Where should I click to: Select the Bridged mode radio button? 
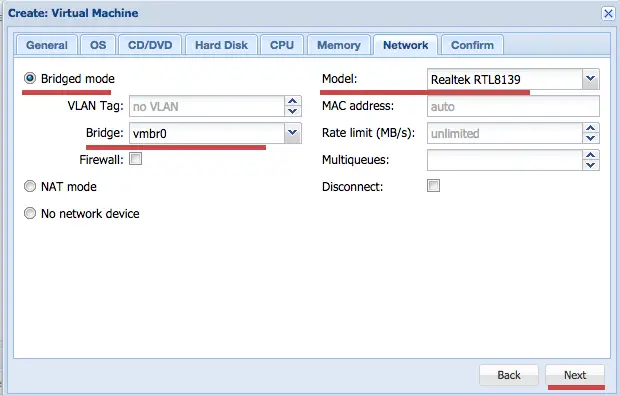tap(30, 78)
